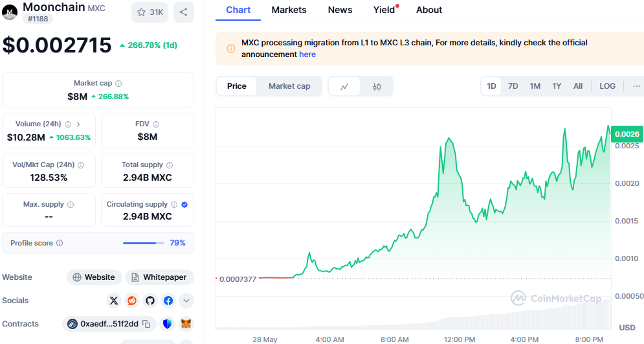Copy the contract address 0xaedf...51f2dd
This screenshot has height=344, width=644.
pyautogui.click(x=146, y=324)
